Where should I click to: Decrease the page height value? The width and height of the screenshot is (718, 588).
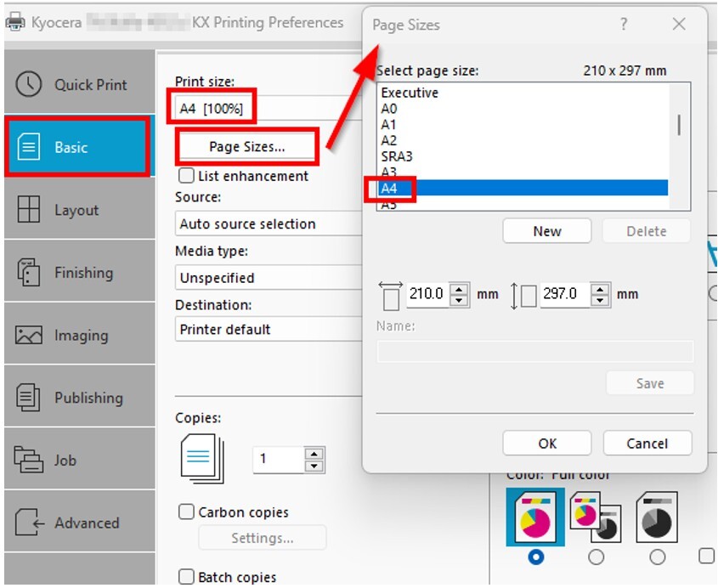(600, 300)
